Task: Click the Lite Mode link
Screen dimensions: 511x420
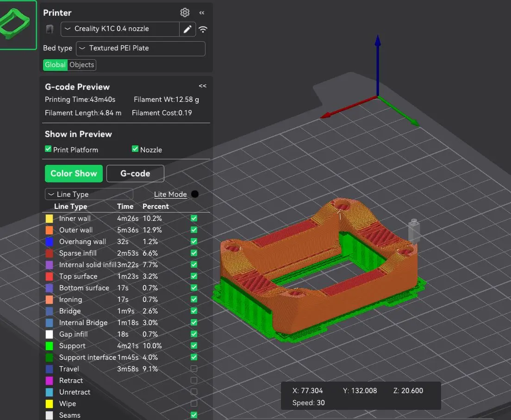Action: pyautogui.click(x=170, y=194)
